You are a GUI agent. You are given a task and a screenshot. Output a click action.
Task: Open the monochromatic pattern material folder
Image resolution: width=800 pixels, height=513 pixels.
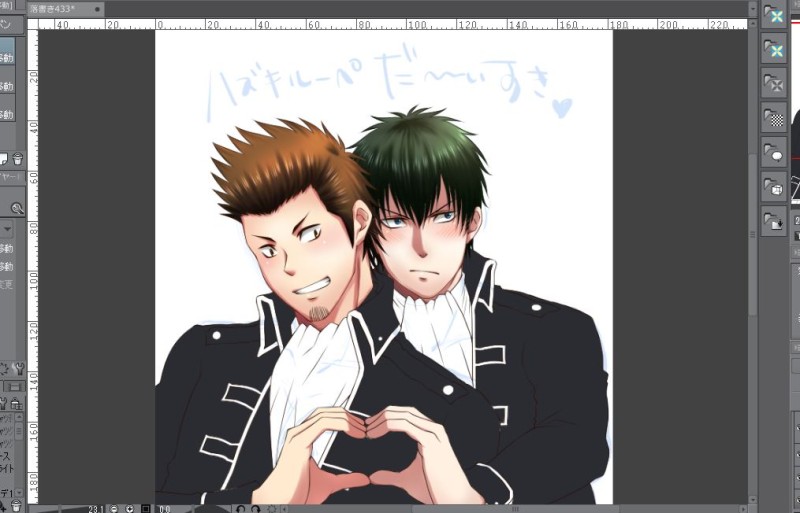(774, 83)
